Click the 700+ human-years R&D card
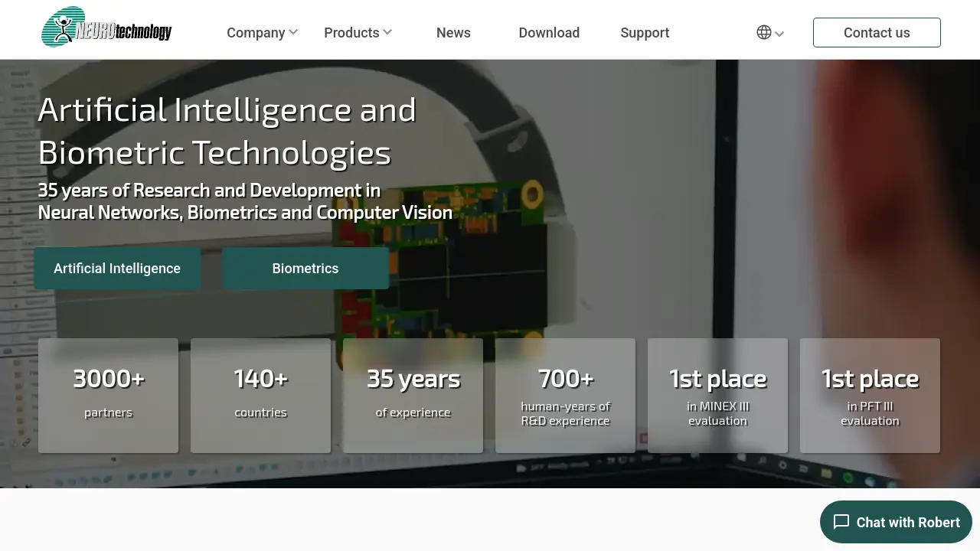The width and height of the screenshot is (980, 551). coord(565,396)
